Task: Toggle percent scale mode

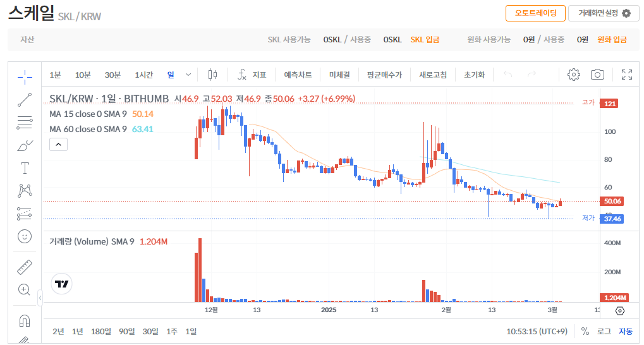Action: point(585,332)
